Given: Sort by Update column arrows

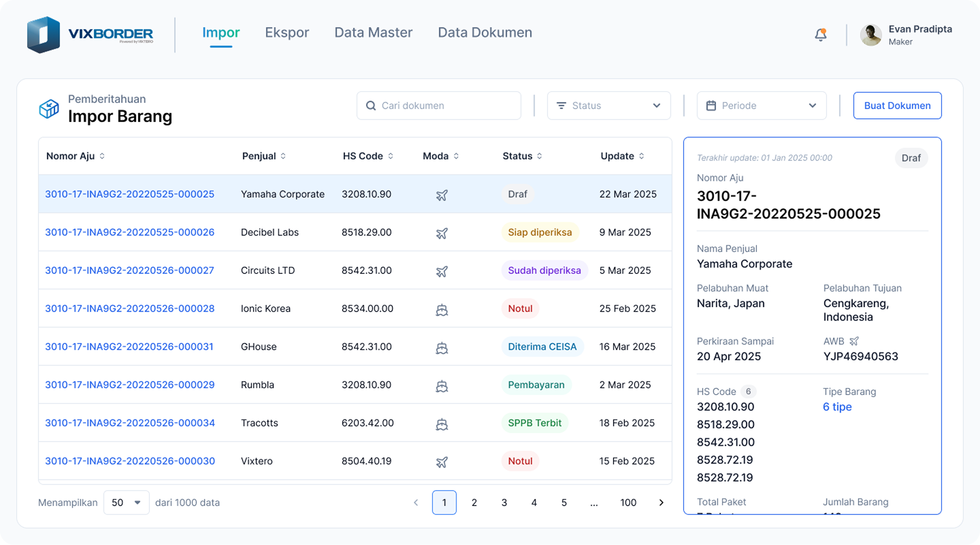Looking at the screenshot, I should click(641, 156).
